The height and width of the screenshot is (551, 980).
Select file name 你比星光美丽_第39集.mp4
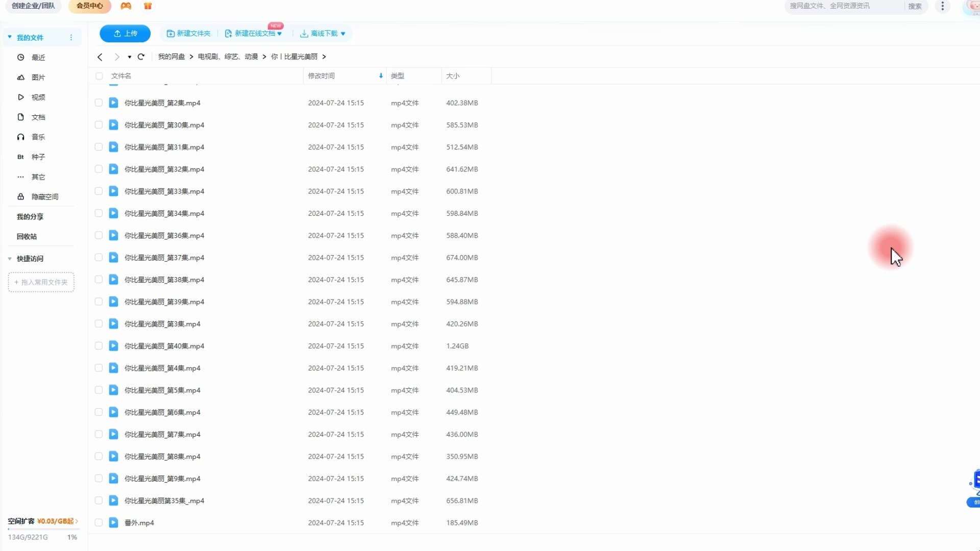(164, 302)
